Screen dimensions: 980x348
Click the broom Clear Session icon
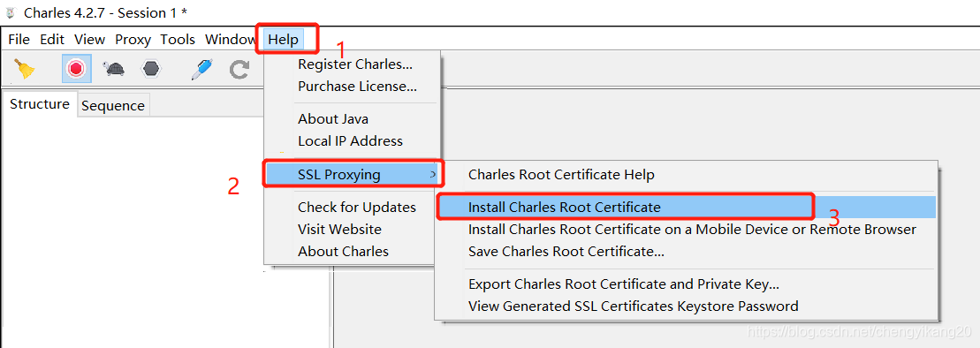point(25,69)
